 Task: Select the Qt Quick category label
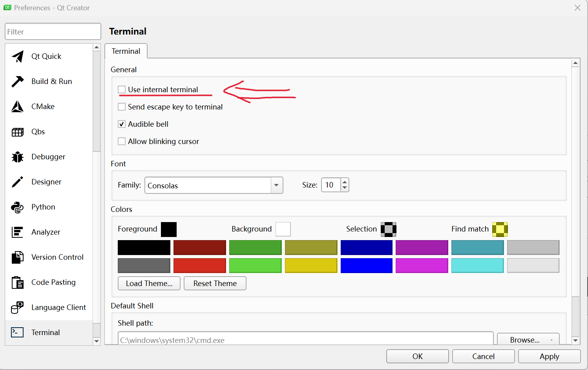point(46,57)
